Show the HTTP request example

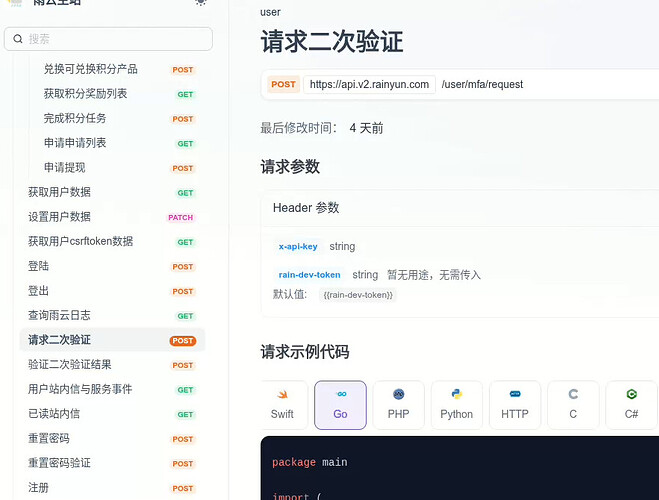pyautogui.click(x=514, y=405)
